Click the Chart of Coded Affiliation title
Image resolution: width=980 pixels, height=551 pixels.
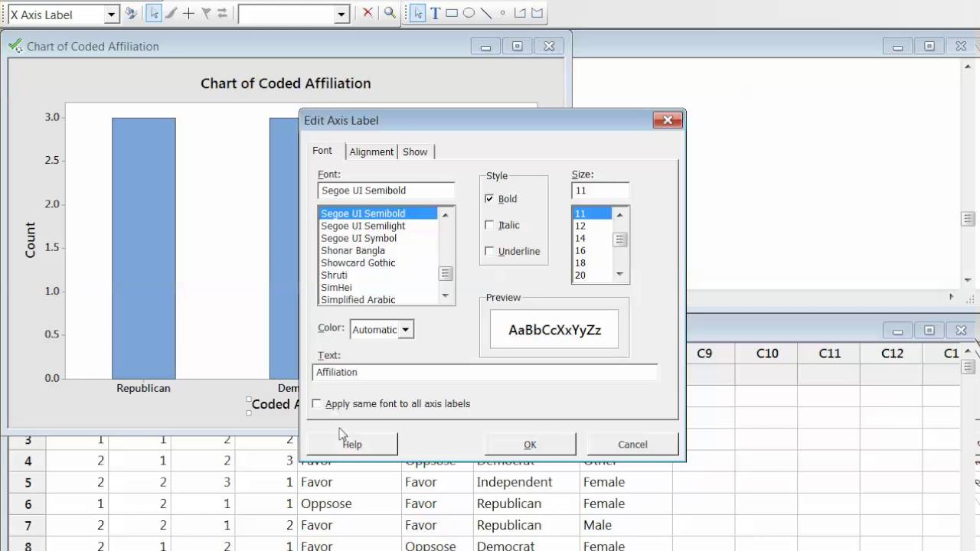tap(286, 83)
